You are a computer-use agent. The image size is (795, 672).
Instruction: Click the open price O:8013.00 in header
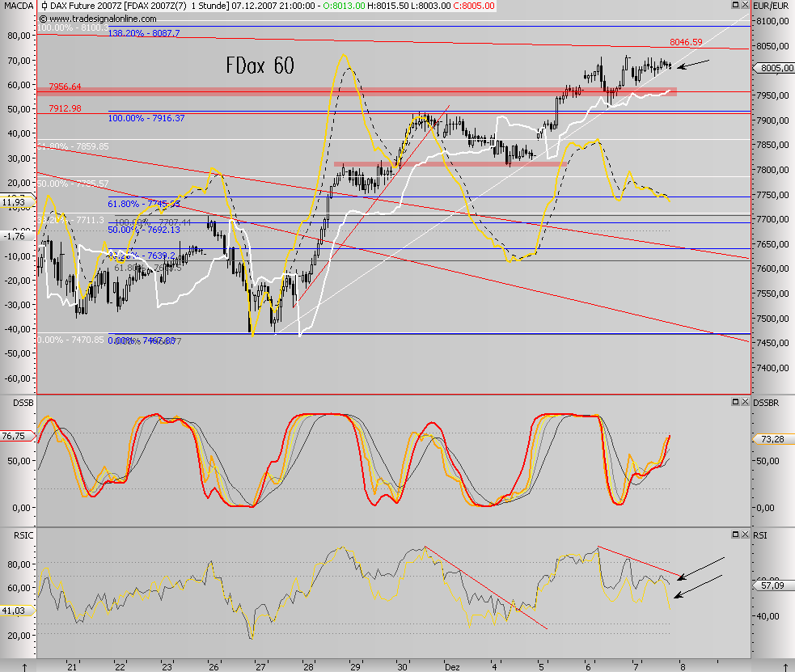click(344, 6)
